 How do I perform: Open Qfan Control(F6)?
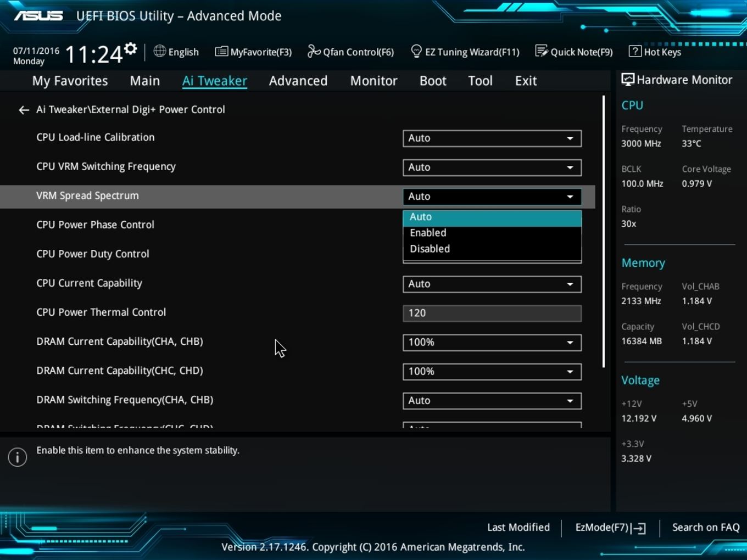click(x=350, y=52)
